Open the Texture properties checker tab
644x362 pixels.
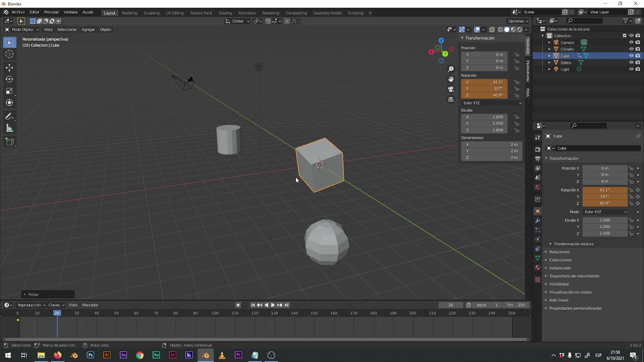click(x=537, y=280)
